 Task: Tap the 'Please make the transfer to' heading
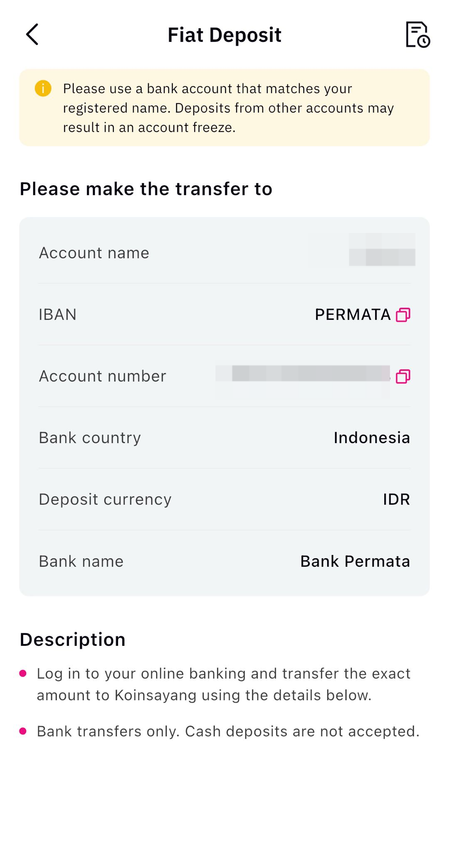click(x=146, y=189)
